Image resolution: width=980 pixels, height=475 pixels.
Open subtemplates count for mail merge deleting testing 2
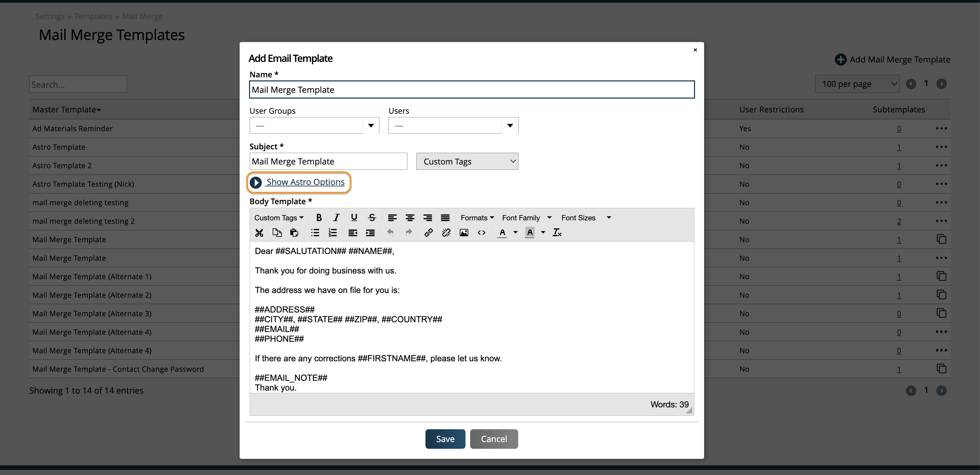point(899,221)
